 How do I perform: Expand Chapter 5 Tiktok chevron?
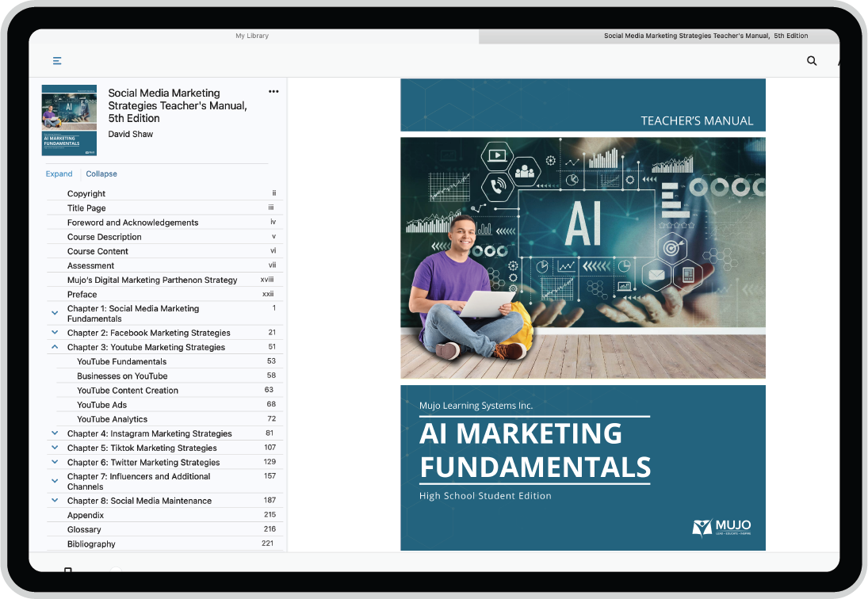[55, 448]
